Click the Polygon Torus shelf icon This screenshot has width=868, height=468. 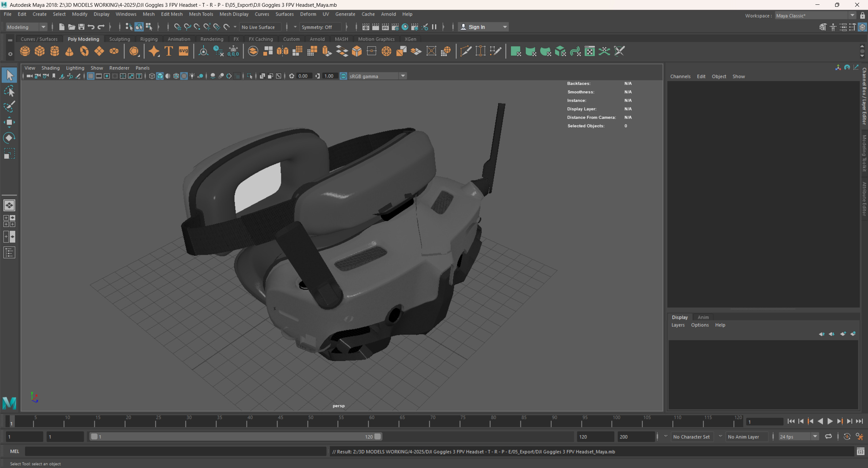[84, 51]
